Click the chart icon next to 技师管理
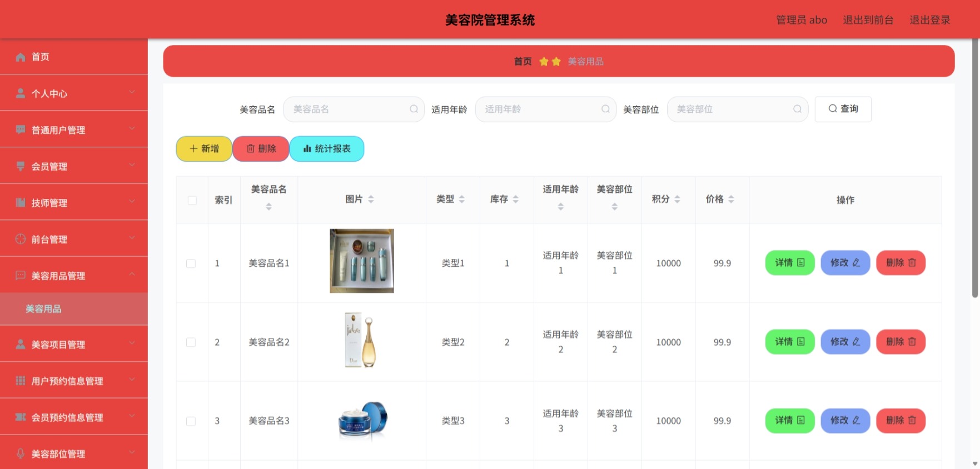The height and width of the screenshot is (469, 980). point(21,202)
